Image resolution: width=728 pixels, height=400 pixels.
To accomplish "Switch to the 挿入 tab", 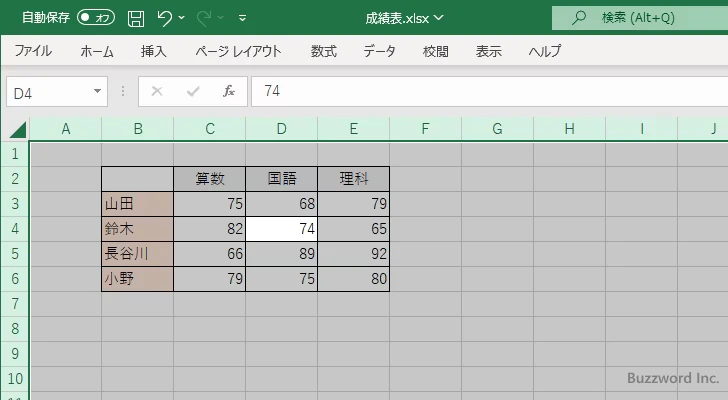I will point(154,51).
